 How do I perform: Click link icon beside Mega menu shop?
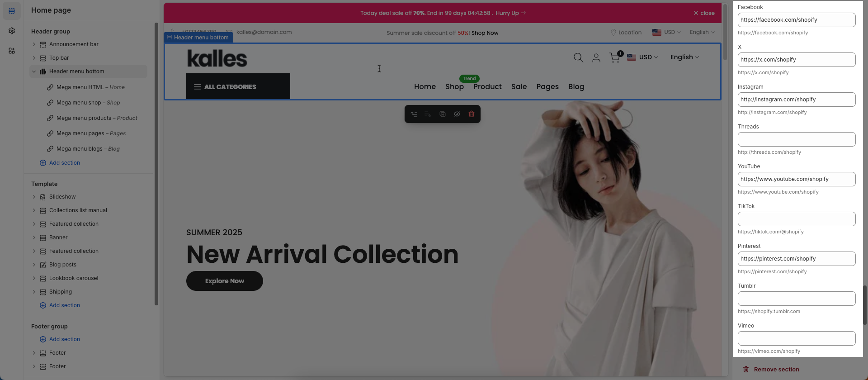tap(50, 103)
